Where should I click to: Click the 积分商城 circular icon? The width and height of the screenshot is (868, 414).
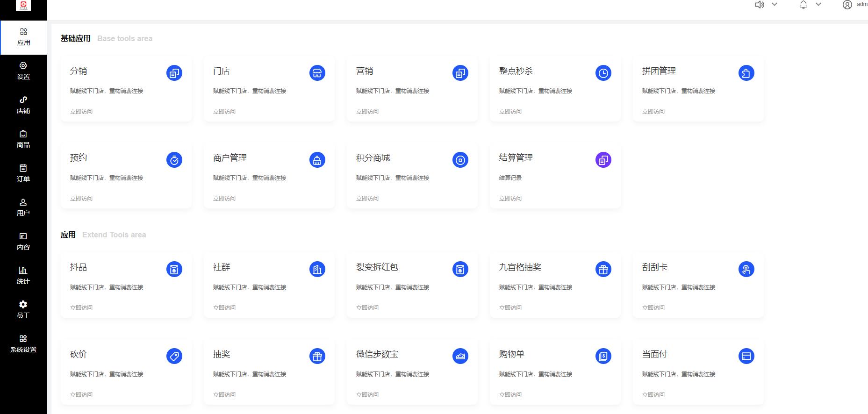pyautogui.click(x=460, y=160)
